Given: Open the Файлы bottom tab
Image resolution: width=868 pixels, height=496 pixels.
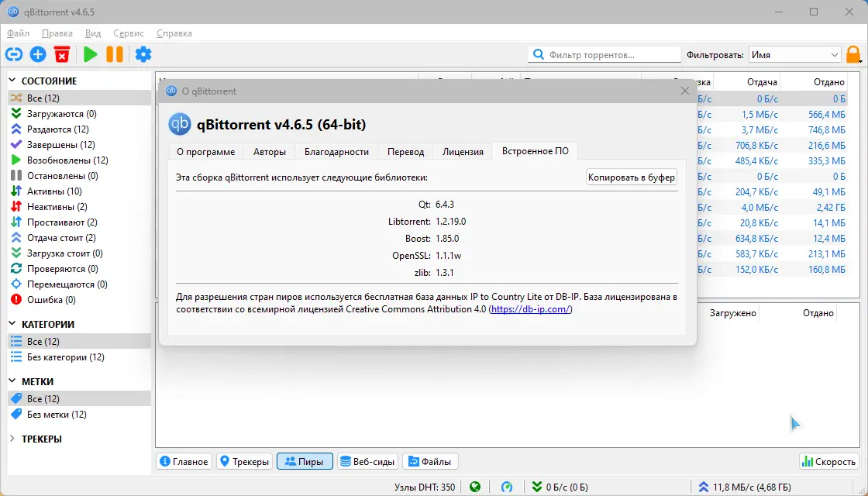Looking at the screenshot, I should (x=430, y=462).
